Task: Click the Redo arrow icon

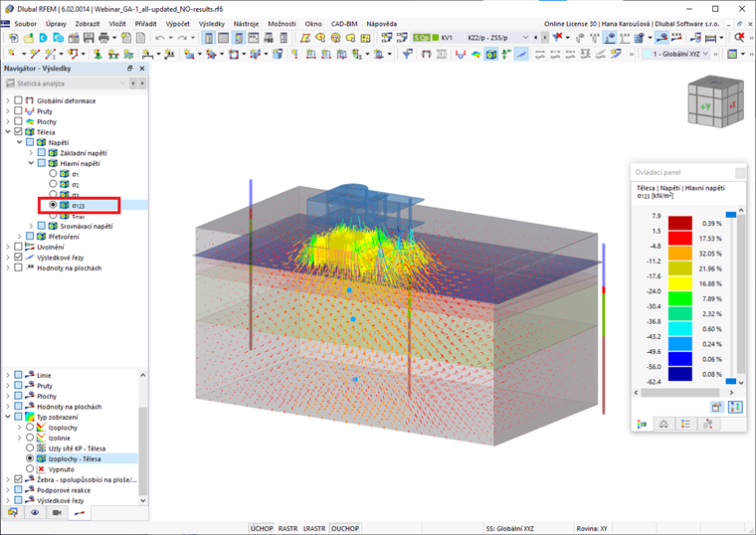Action: point(182,38)
